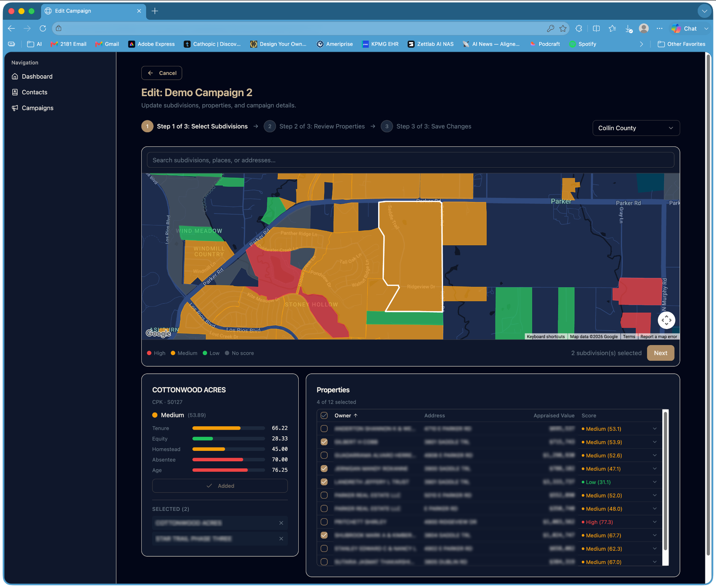Screen dimensions: 716x588
Task: Click browser back arrow
Action: tap(11, 28)
